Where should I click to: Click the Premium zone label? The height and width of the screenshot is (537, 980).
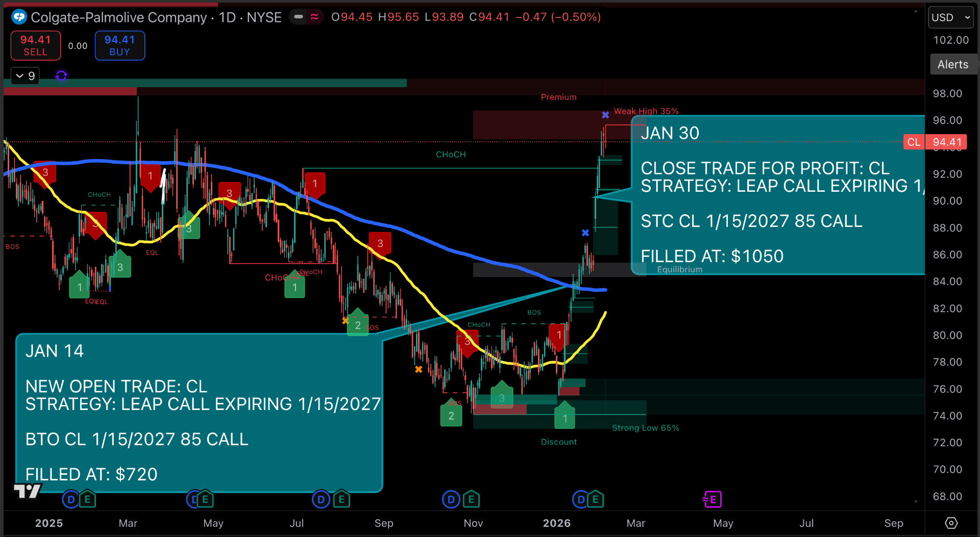pos(558,97)
